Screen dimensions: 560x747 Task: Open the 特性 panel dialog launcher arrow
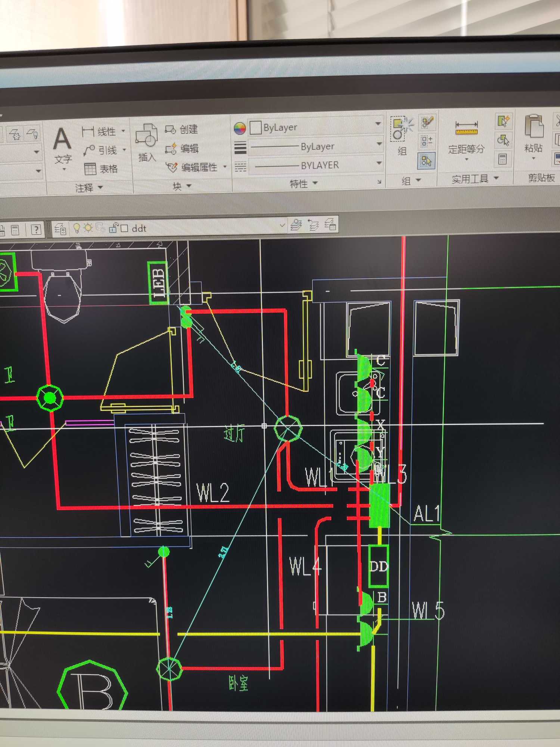pos(379,182)
